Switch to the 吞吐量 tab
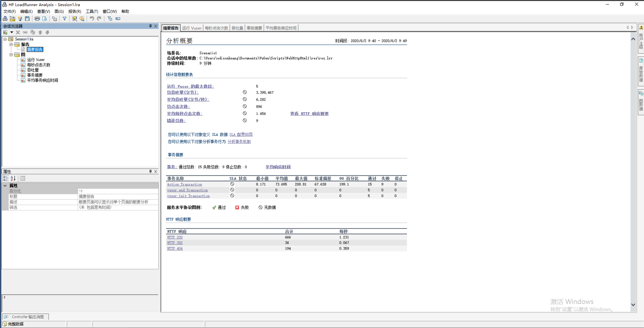Image resolution: width=644 pixels, height=328 pixels. click(237, 28)
